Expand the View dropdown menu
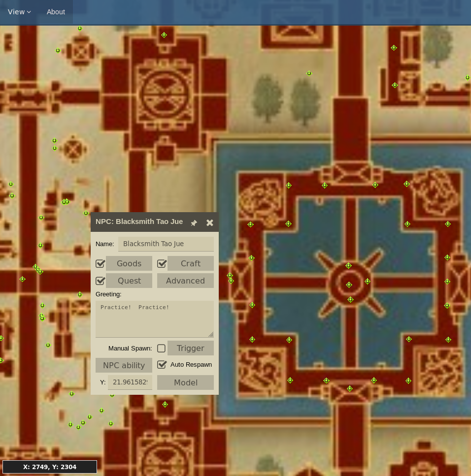 pos(19,12)
